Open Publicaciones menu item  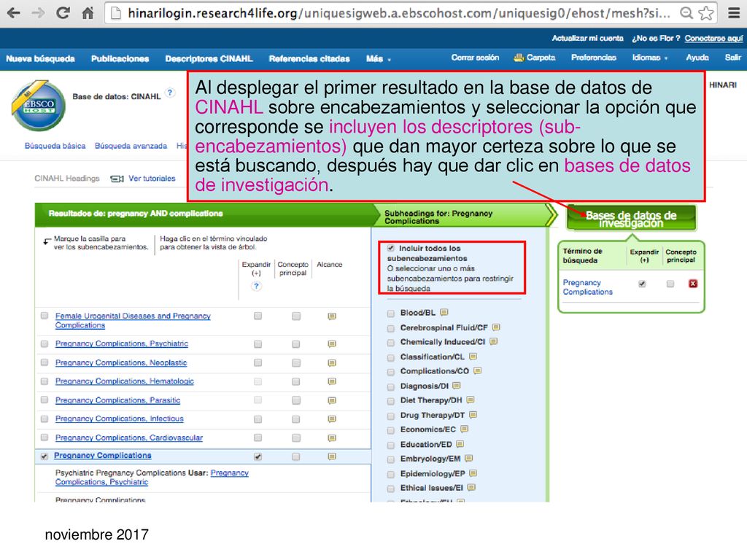coord(120,58)
